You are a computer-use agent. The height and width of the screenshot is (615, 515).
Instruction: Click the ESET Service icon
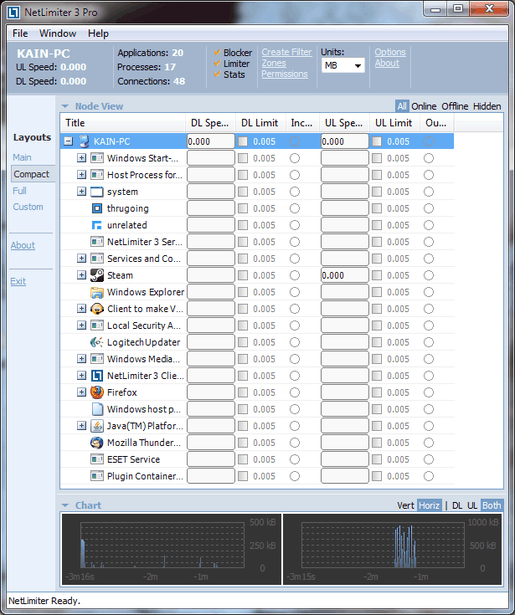(97, 459)
